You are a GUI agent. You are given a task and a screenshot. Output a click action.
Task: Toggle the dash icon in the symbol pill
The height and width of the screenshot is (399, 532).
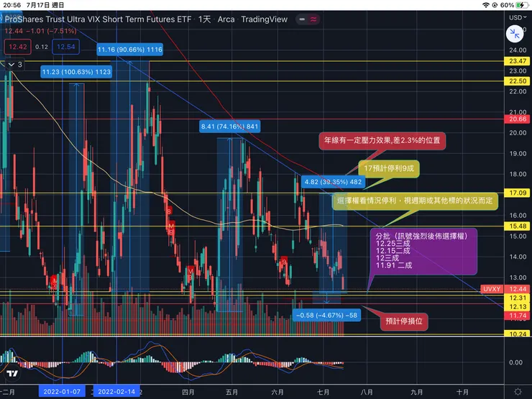tap(302, 19)
